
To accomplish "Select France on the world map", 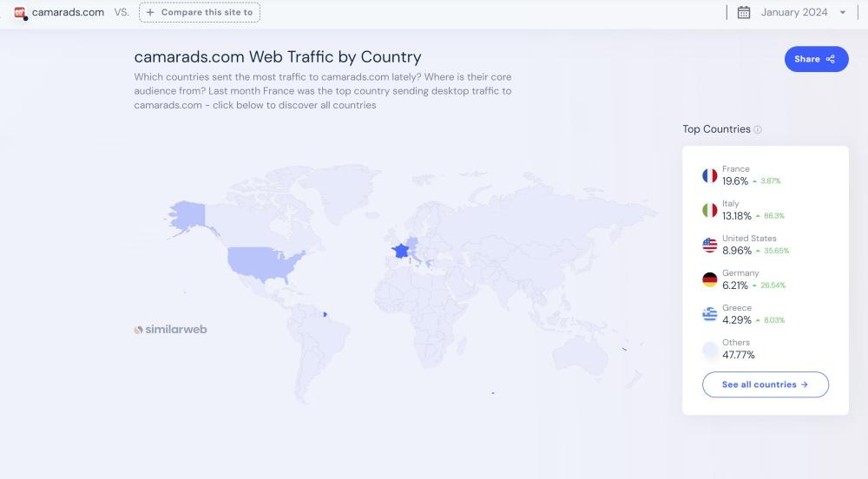I will (400, 250).
